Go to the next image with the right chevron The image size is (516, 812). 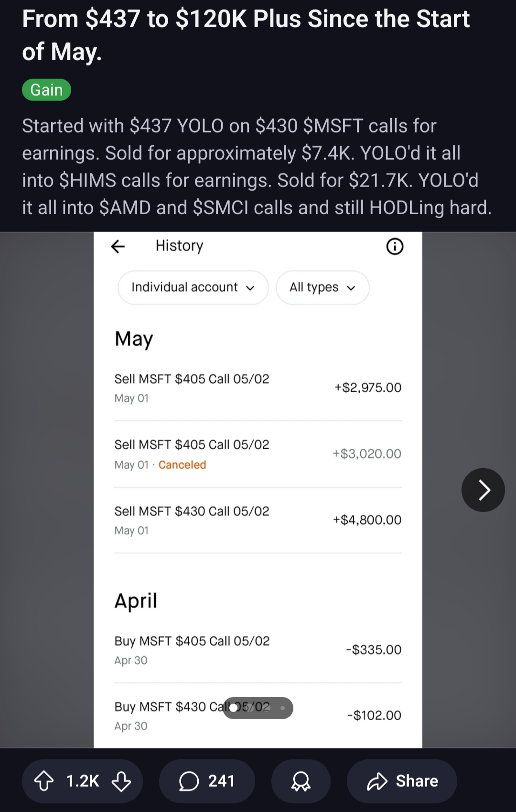[x=483, y=490]
